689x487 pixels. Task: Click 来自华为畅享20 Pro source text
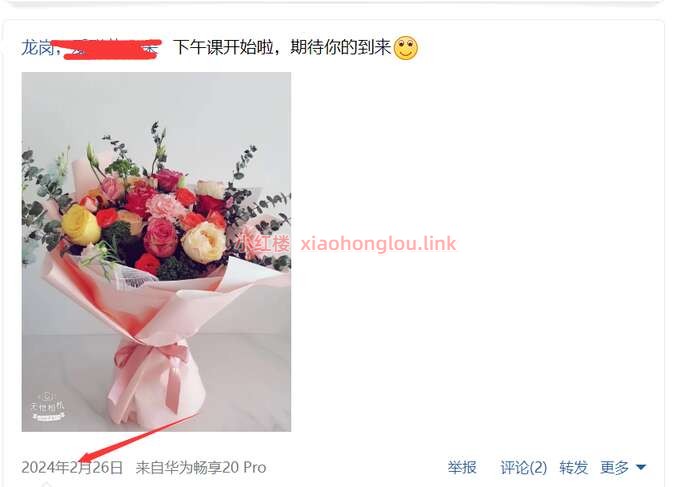(x=201, y=467)
